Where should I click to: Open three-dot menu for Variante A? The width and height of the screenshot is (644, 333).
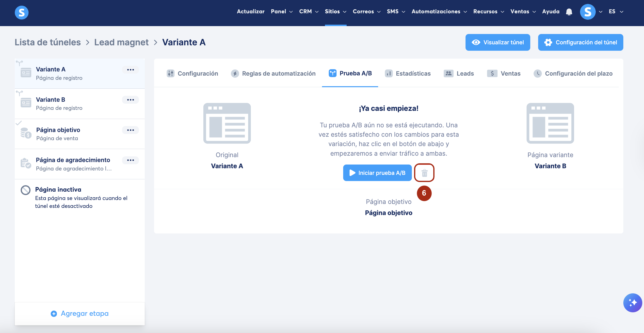pos(130,70)
